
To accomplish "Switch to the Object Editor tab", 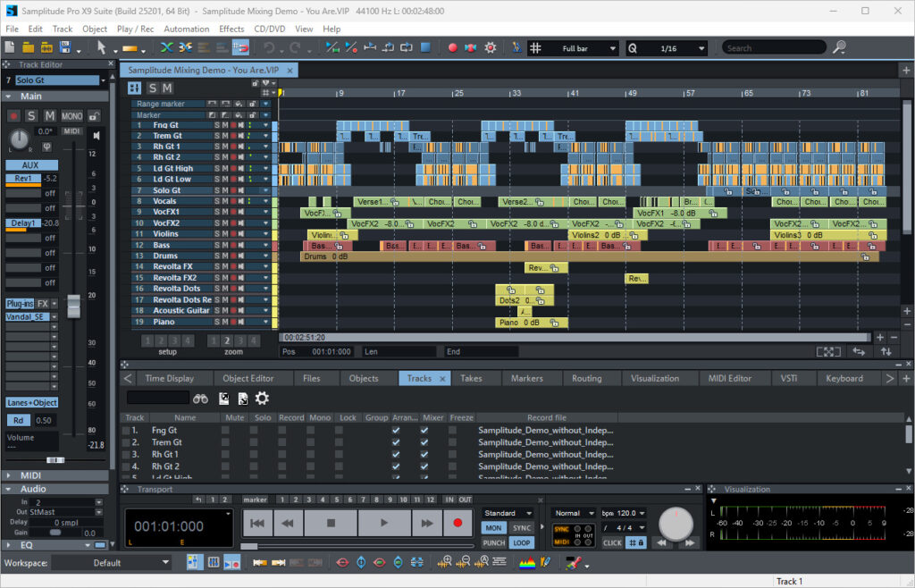I will click(x=248, y=379).
